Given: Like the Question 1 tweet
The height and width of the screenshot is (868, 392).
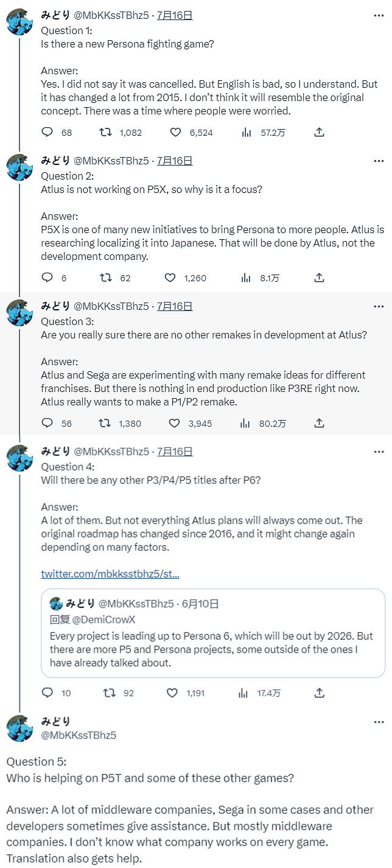Looking at the screenshot, I should [175, 132].
